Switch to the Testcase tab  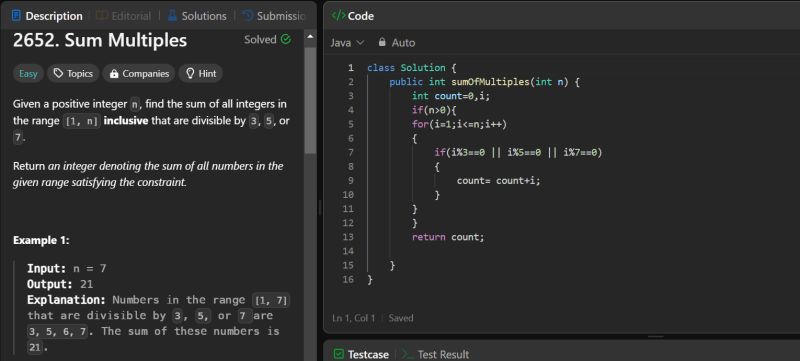361,354
